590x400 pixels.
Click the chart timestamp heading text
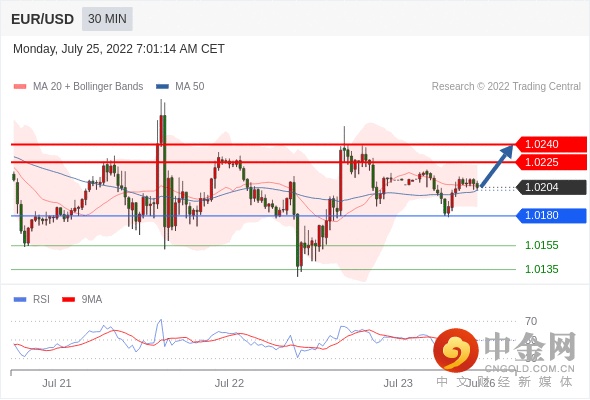click(x=119, y=49)
